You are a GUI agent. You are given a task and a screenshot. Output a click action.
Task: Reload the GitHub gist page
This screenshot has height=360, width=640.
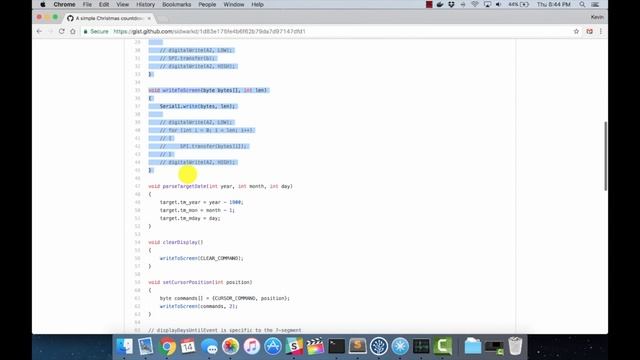click(x=62, y=31)
